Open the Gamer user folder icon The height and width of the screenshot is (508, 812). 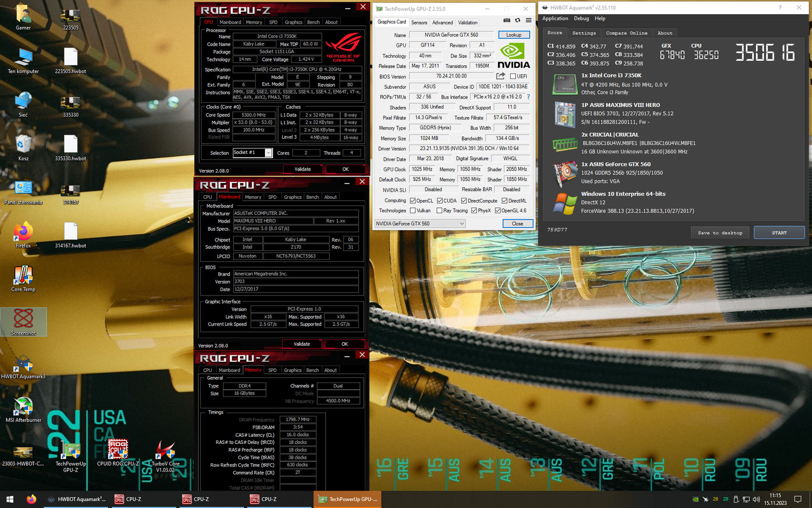23,17
